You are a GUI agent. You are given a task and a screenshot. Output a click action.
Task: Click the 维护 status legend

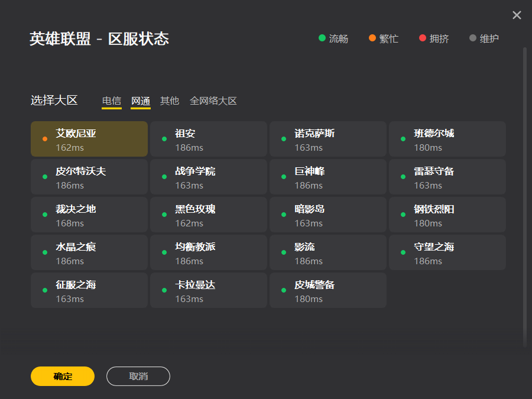tap(484, 38)
